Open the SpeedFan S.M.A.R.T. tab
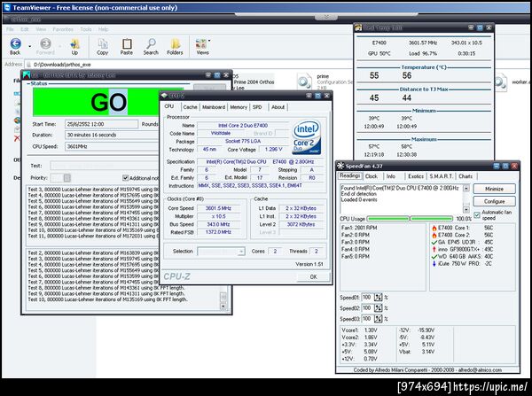The width and height of the screenshot is (532, 396). pos(441,176)
